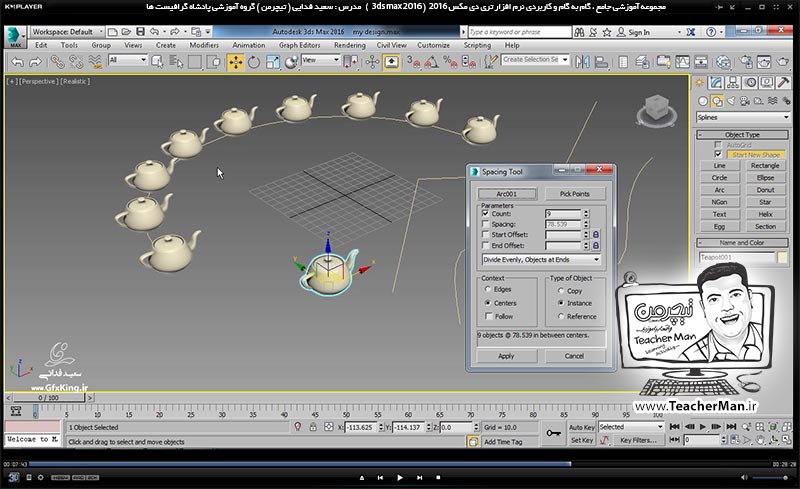
Task: Open the 3ds Max application menu button
Action: pyautogui.click(x=14, y=36)
